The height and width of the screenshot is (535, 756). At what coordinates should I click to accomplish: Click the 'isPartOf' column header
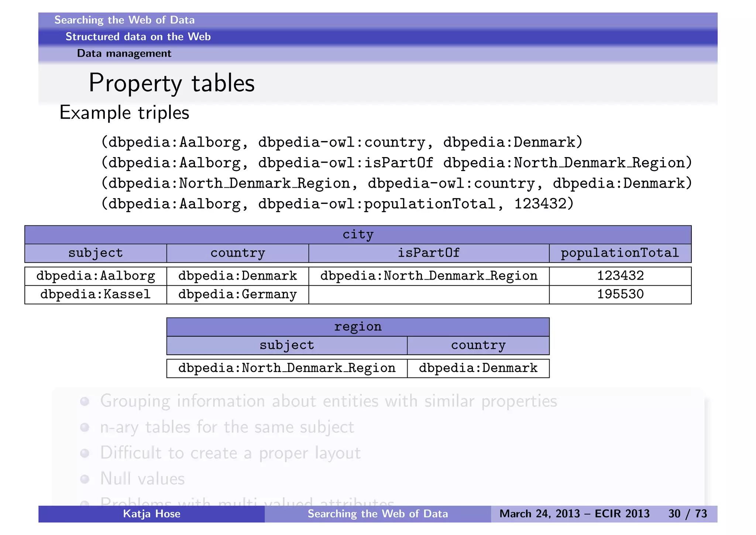(x=429, y=253)
